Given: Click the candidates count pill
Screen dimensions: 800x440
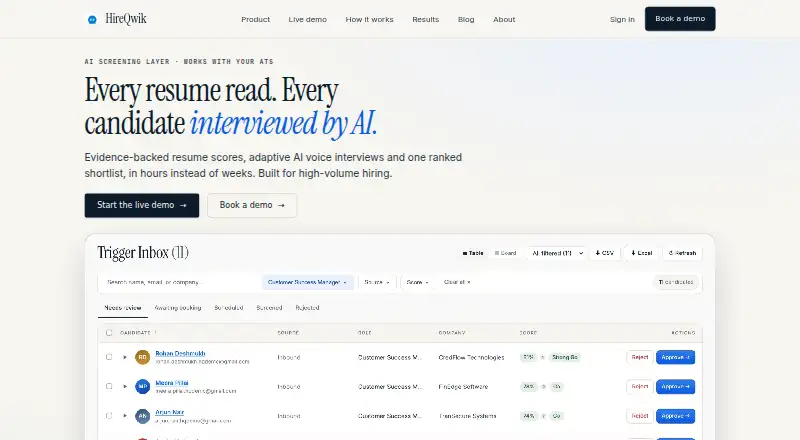Looking at the screenshot, I should pos(676,282).
